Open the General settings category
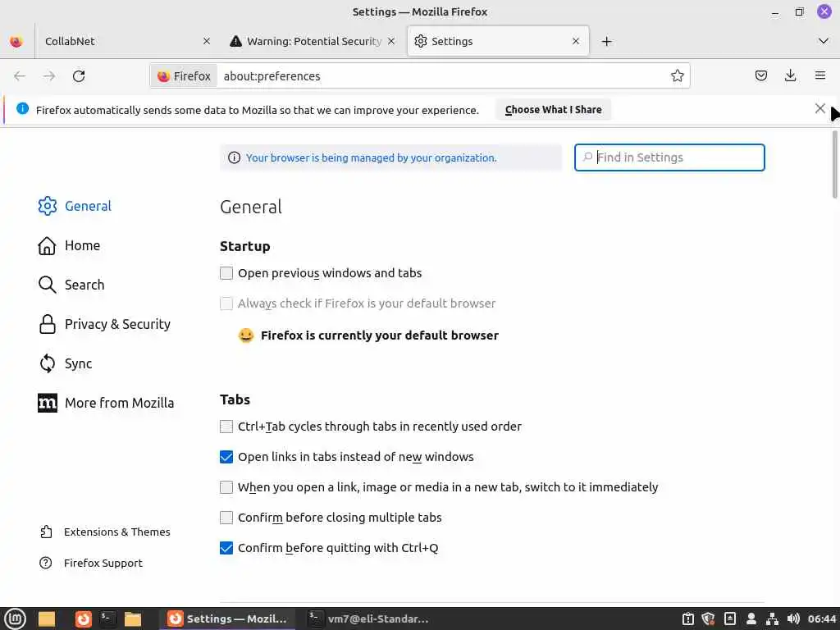 click(x=75, y=206)
